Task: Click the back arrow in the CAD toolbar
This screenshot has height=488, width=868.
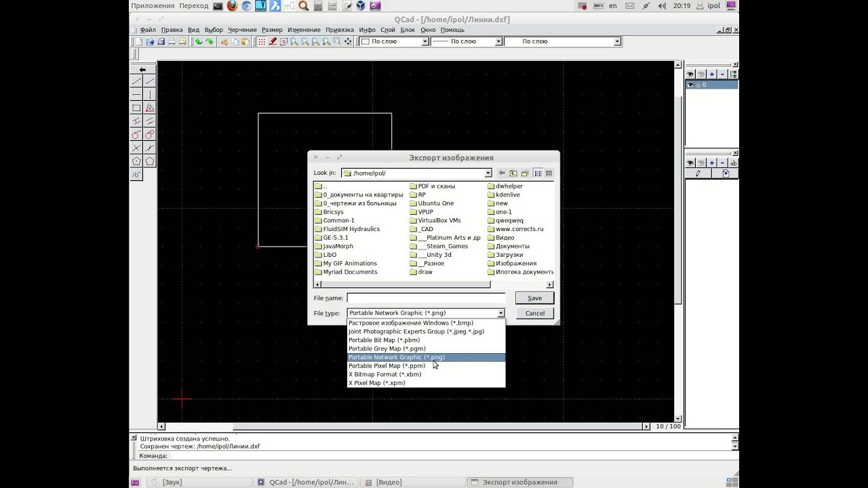Action: [x=142, y=69]
